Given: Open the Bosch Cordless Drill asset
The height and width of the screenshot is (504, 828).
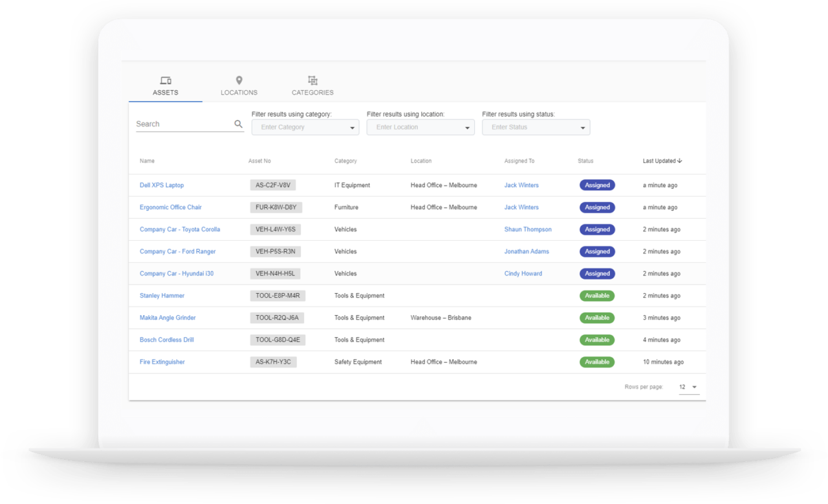Looking at the screenshot, I should click(x=167, y=340).
